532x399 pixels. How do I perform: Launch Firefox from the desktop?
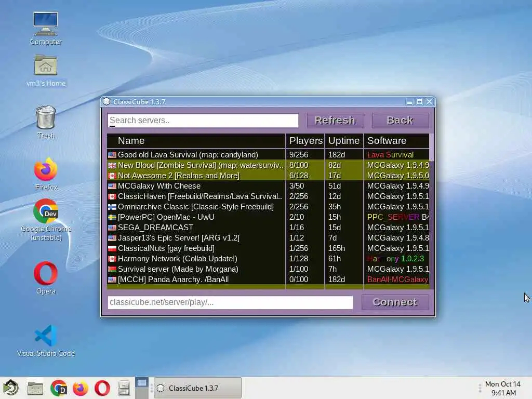coord(46,174)
